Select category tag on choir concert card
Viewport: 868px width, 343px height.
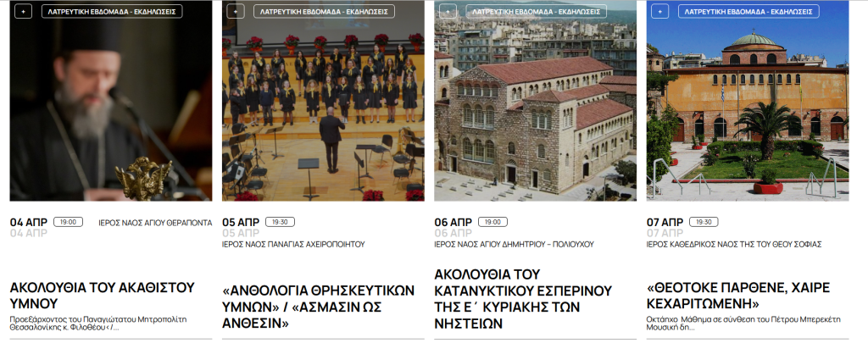click(324, 11)
